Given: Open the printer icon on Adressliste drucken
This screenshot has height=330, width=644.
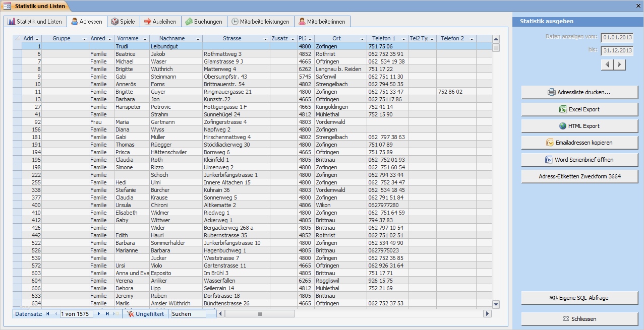Looking at the screenshot, I should 551,92.
